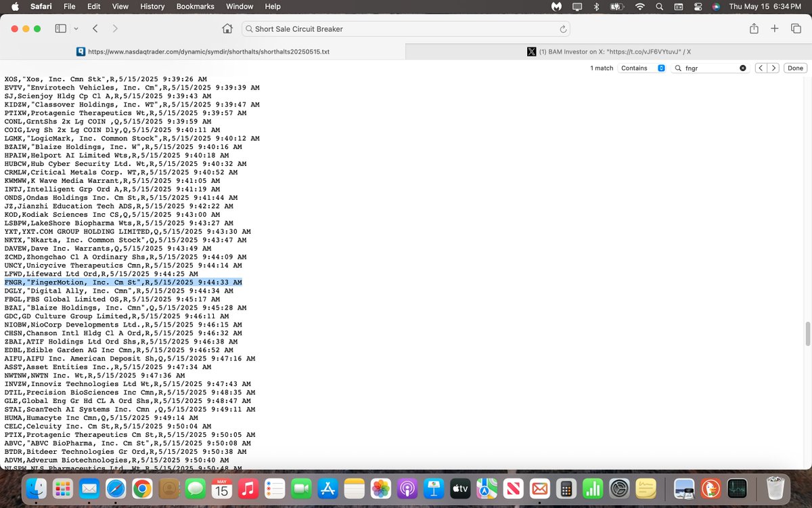Clear the find field text
This screenshot has height=508, width=812.
point(742,68)
